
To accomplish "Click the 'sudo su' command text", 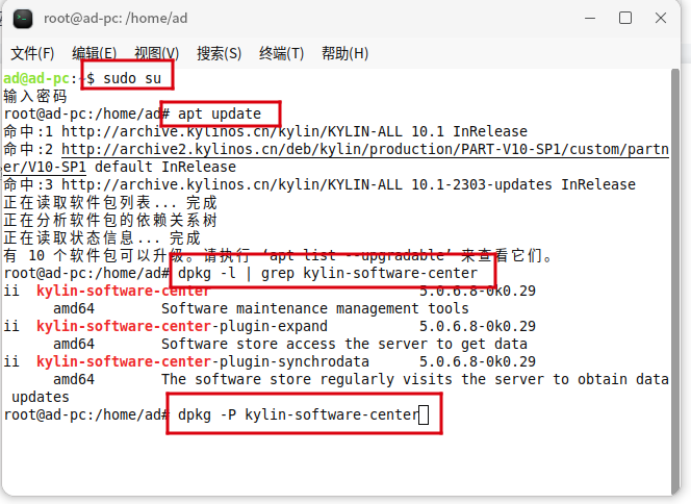I will coord(132,79).
